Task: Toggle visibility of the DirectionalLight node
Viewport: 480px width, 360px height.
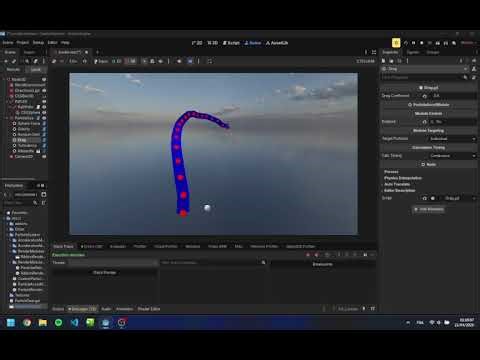Action: [x=44, y=90]
